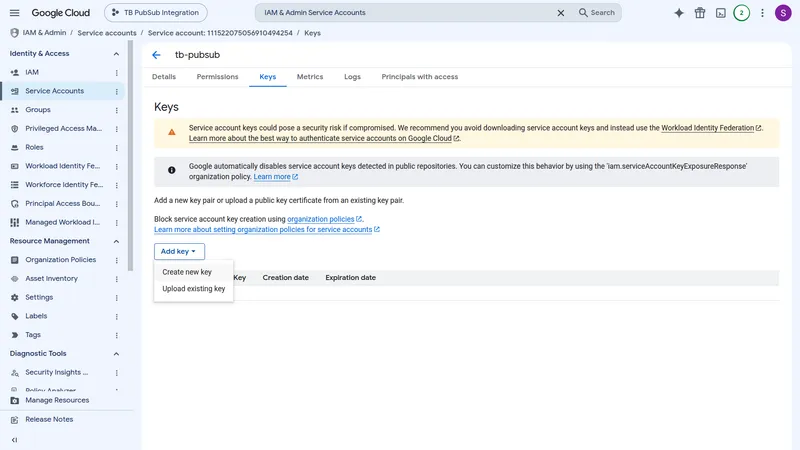The height and width of the screenshot is (450, 800).
Task: Open the top bar three-dot menu
Action: tap(762, 13)
